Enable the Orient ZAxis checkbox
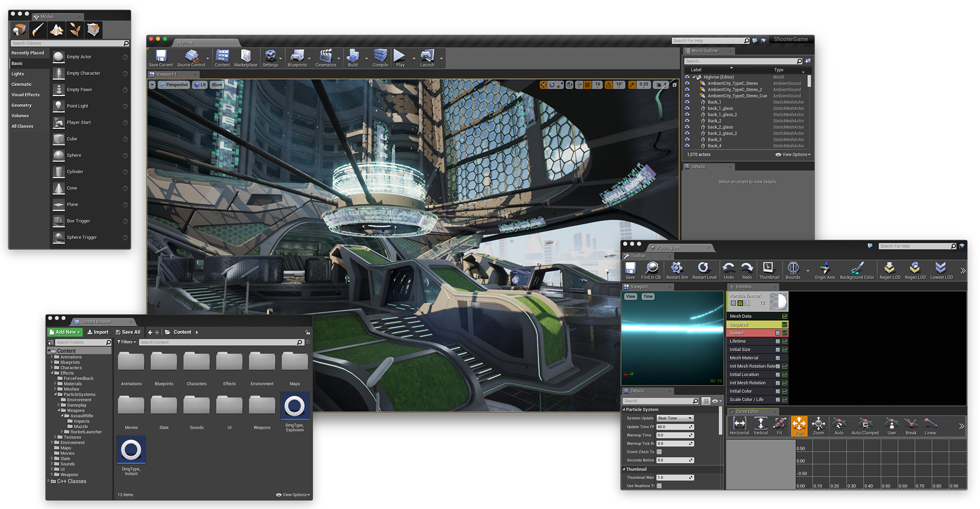 click(x=659, y=452)
